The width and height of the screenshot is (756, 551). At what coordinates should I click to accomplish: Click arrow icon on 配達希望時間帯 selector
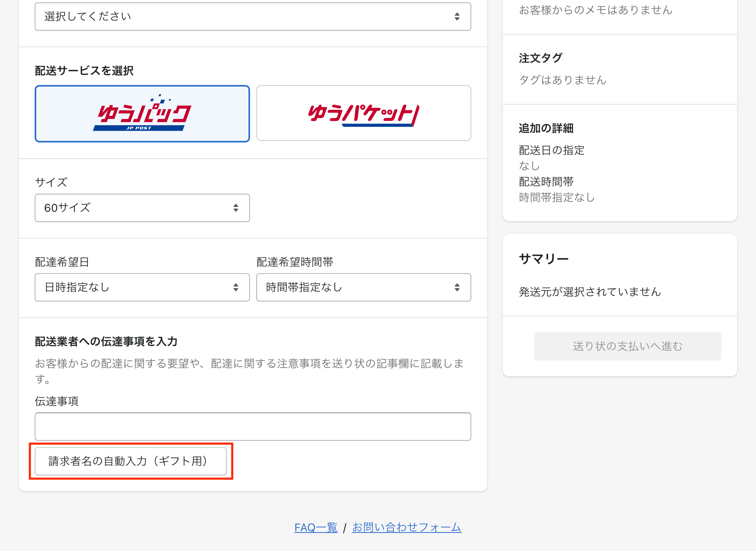coord(457,287)
